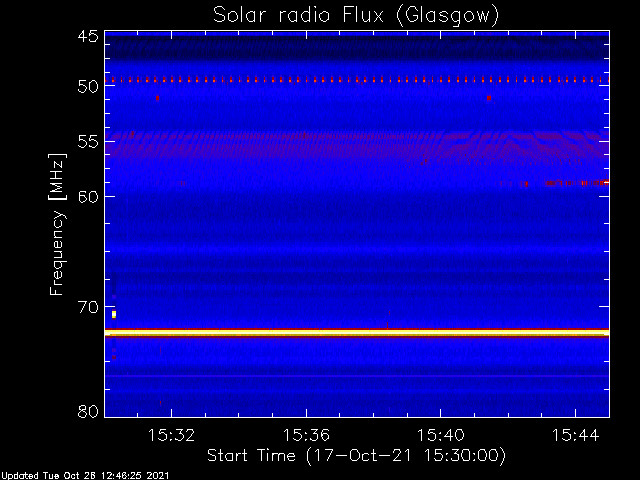Click the 'Frequency [MHz]' axis label
640x480 pixels.
pos(57,224)
